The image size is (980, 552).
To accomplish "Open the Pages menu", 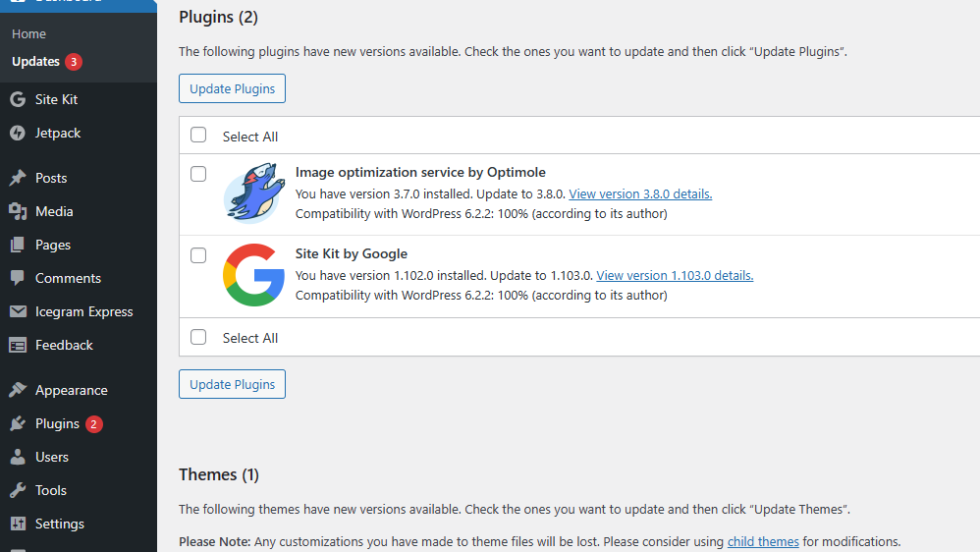I will (x=52, y=245).
